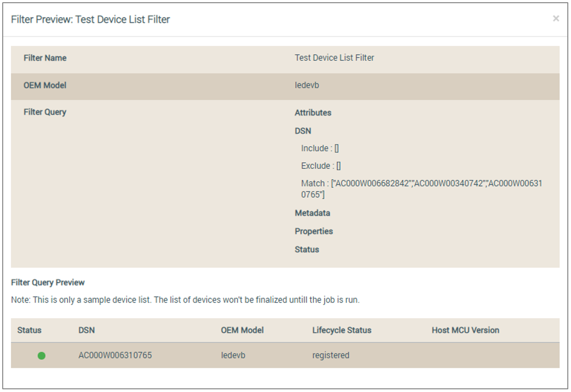Screen dimensions: 571x392
Task: Click the ledevb OEM Model value
Action: [x=307, y=85]
